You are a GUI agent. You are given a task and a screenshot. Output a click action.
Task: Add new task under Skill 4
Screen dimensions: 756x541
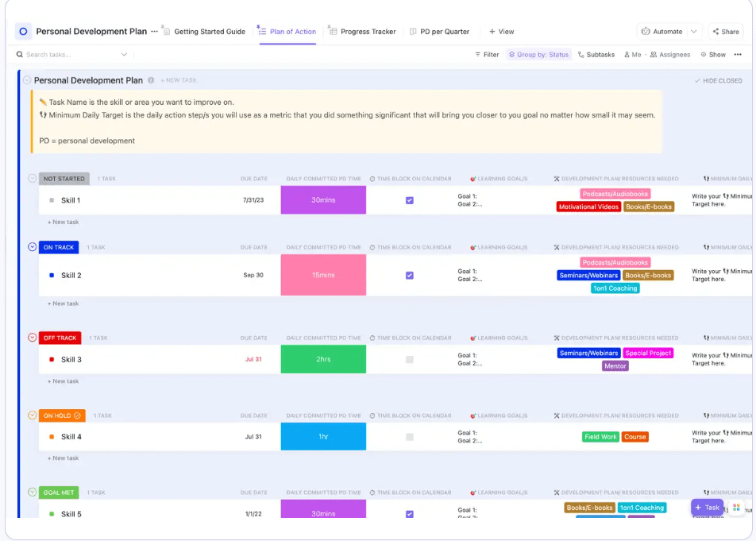coord(64,458)
